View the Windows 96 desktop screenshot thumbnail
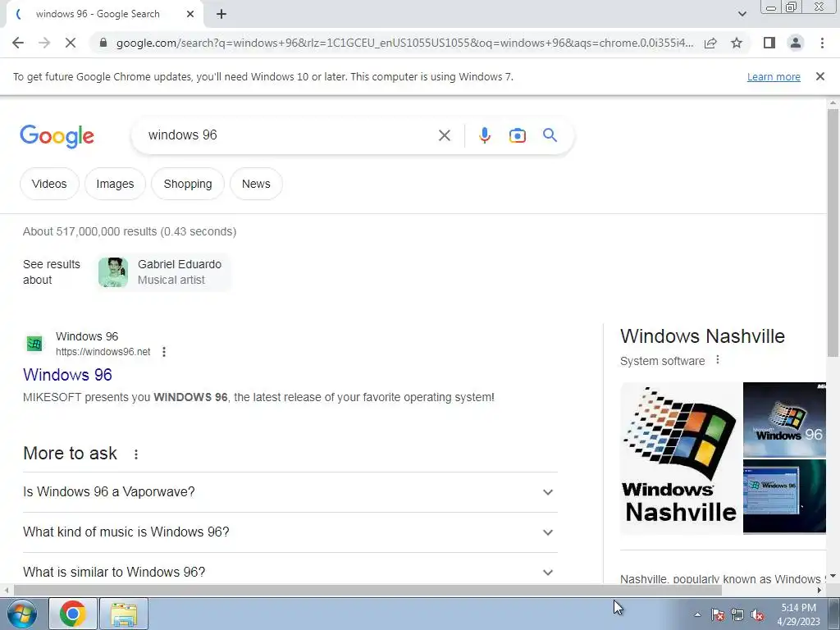The width and height of the screenshot is (840, 630). coord(784,496)
